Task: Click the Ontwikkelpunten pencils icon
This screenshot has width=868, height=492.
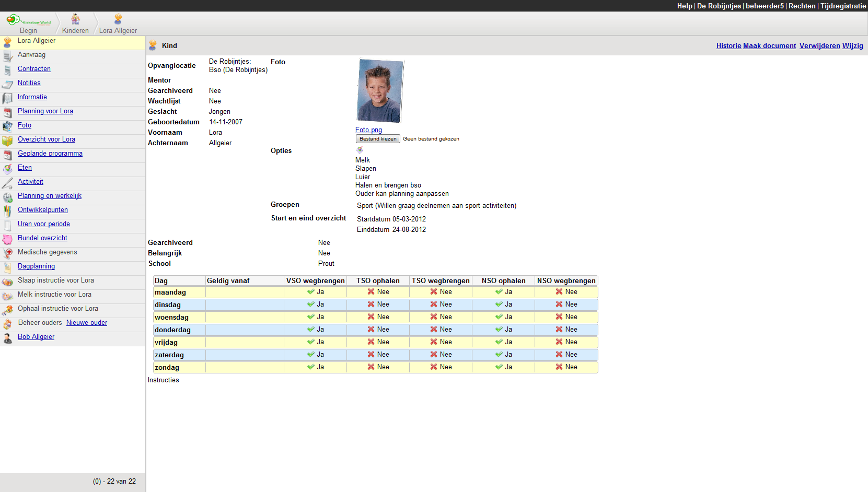Action: 7,211
